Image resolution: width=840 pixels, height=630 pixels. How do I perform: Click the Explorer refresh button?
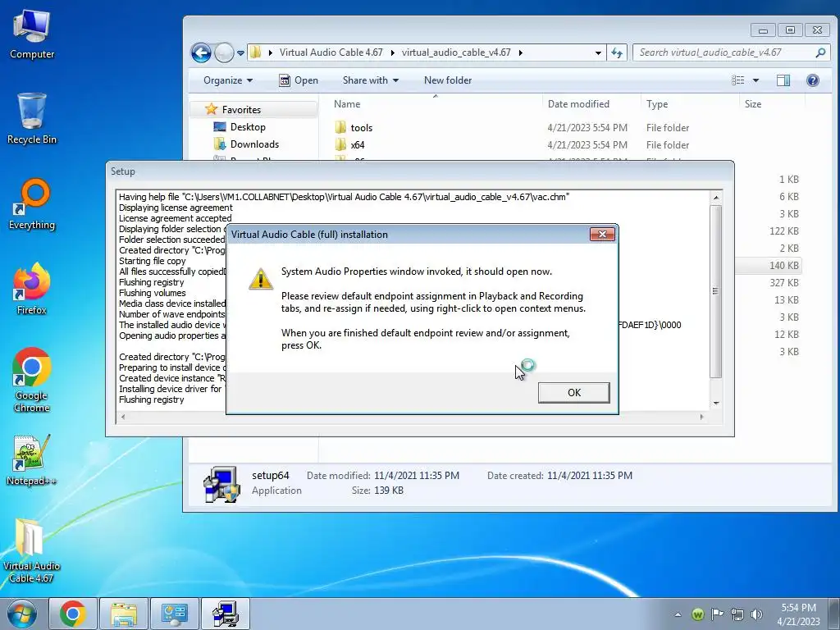(x=617, y=52)
